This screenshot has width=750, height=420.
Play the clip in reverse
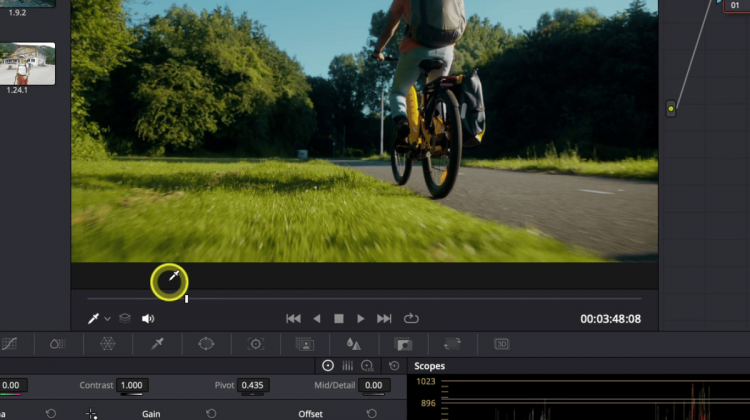[x=317, y=318]
